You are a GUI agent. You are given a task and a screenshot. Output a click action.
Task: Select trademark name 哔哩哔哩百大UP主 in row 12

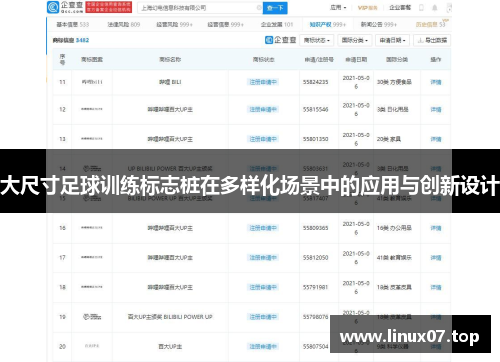170,109
